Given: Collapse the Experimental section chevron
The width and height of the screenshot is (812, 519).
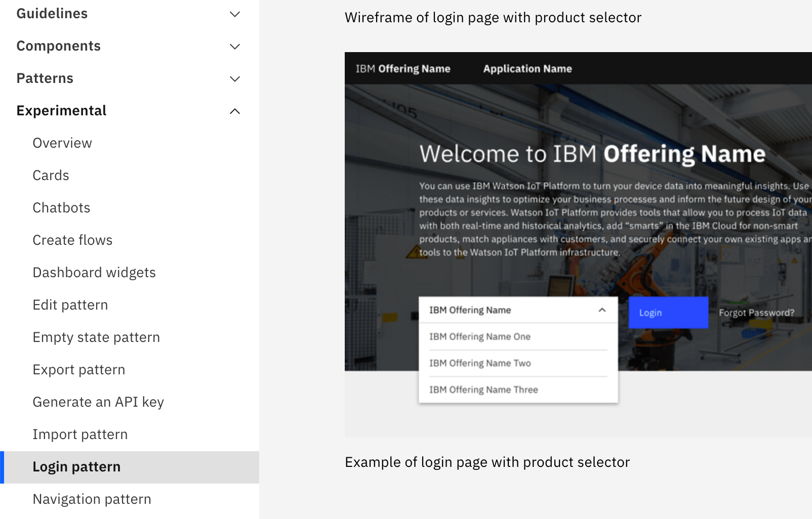Looking at the screenshot, I should [x=234, y=111].
